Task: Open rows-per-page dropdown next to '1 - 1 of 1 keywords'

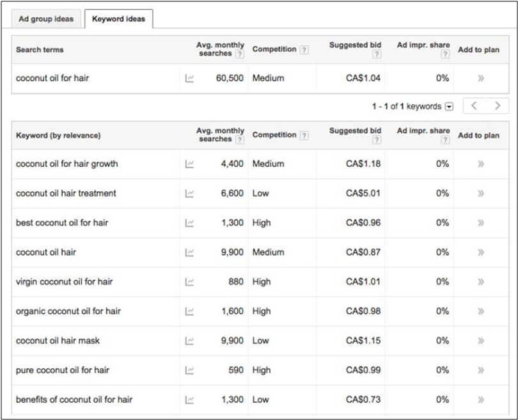Action: click(449, 107)
